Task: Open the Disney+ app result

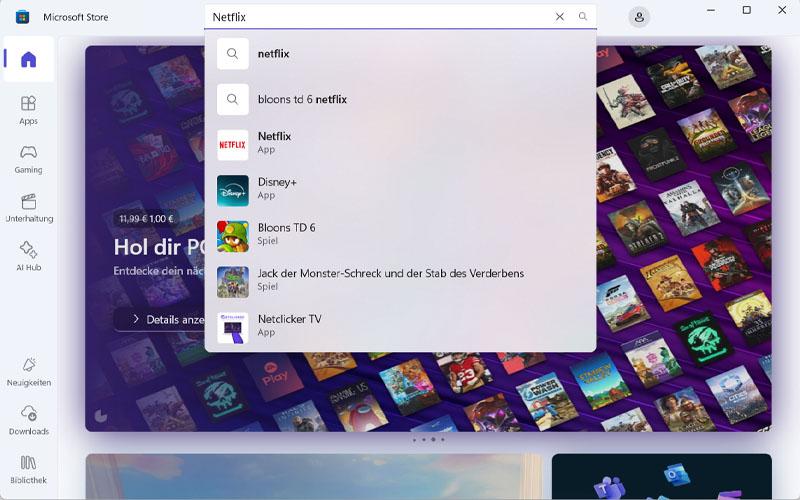Action: (x=400, y=190)
